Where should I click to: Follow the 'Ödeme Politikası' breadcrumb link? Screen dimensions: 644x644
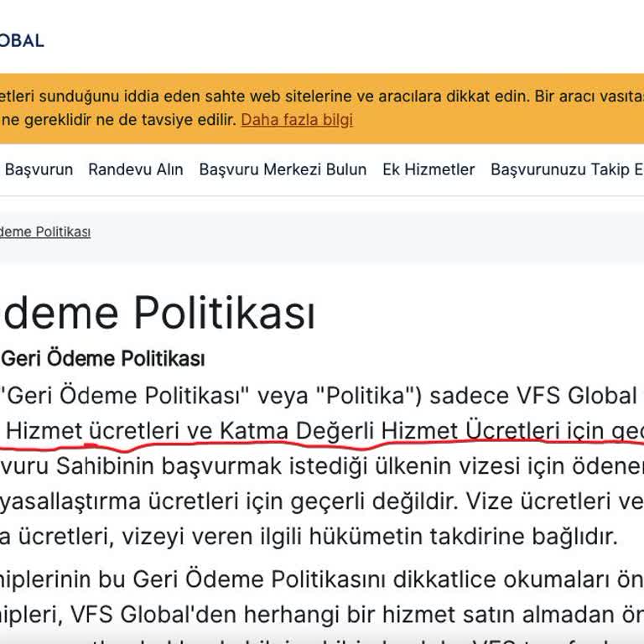(45, 231)
